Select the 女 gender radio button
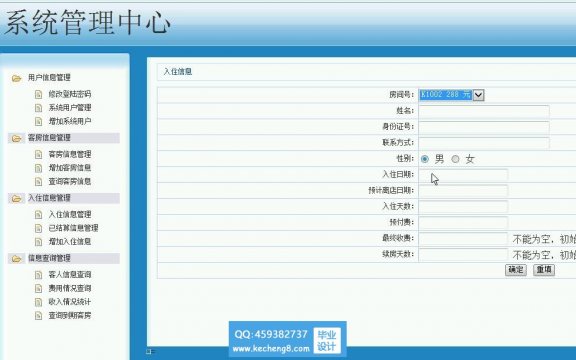The width and height of the screenshot is (576, 360). coord(456,159)
